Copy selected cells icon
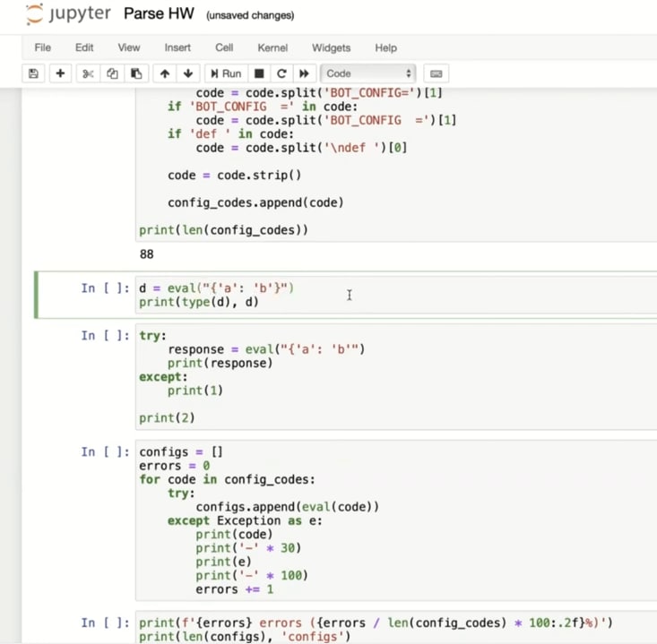Screen dimensions: 657x644 pos(112,73)
